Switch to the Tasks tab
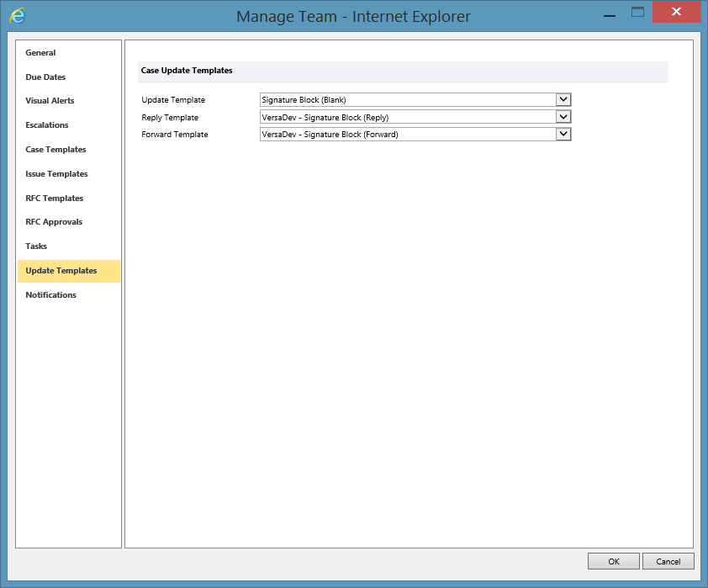Image resolution: width=708 pixels, height=588 pixels. (x=36, y=246)
